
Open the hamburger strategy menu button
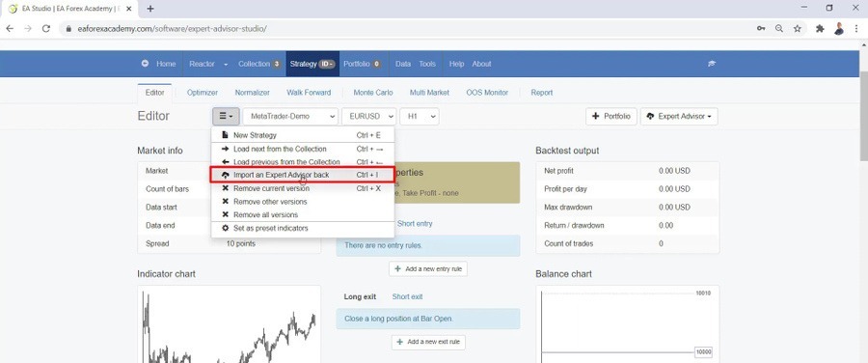tap(226, 117)
